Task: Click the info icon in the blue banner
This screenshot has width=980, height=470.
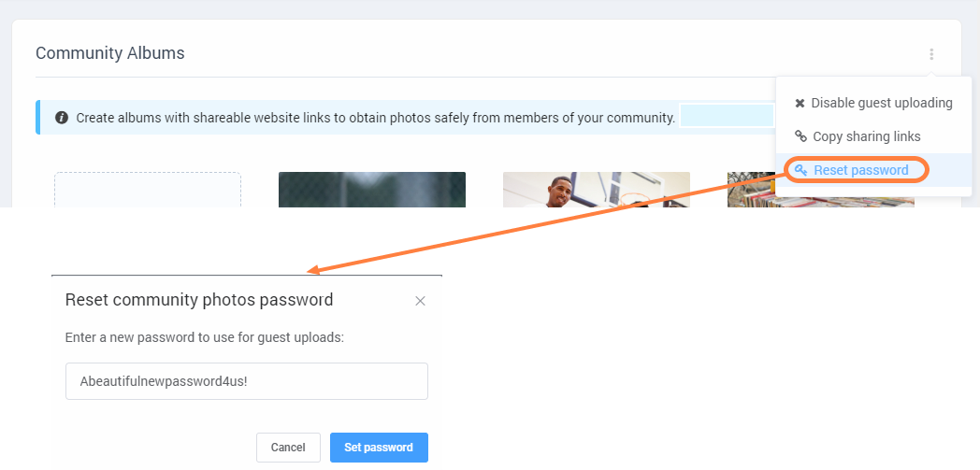Action: (x=62, y=118)
